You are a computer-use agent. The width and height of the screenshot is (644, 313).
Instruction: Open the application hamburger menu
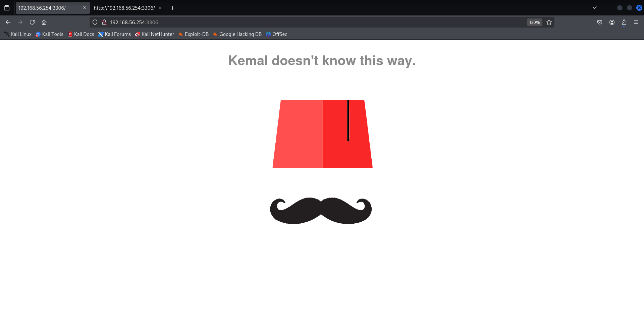pyautogui.click(x=636, y=22)
